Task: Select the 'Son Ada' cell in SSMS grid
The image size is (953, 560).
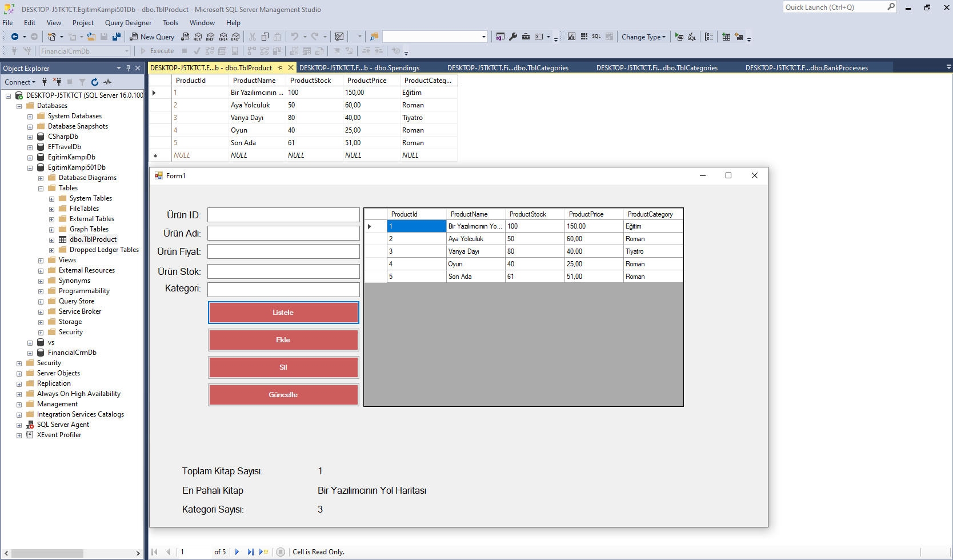Action: (x=257, y=143)
